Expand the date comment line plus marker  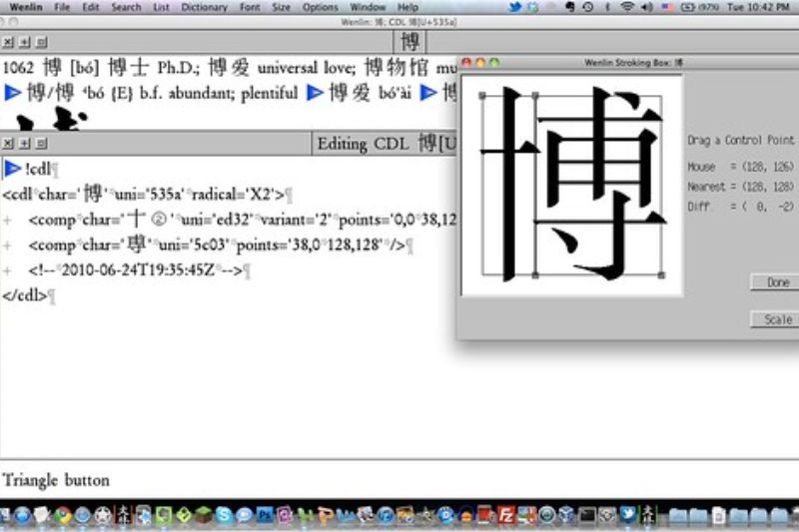7,270
